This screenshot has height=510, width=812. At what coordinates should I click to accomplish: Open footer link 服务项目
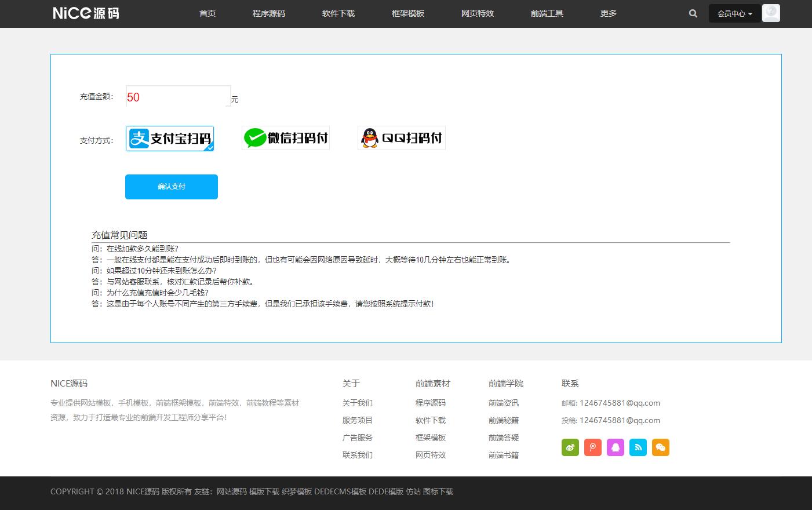click(358, 420)
